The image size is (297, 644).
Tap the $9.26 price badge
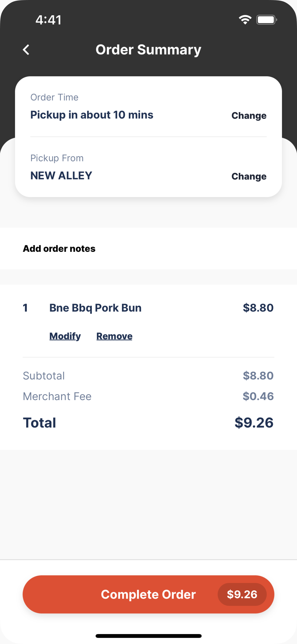[242, 594]
